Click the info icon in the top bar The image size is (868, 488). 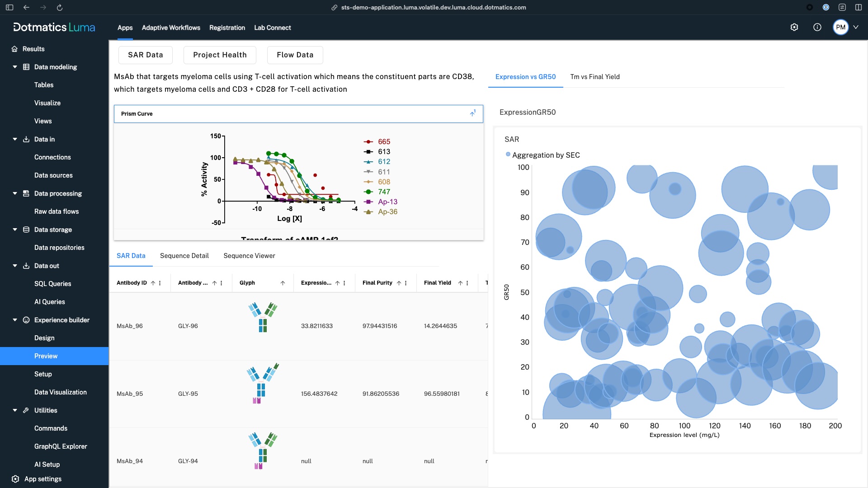click(817, 27)
